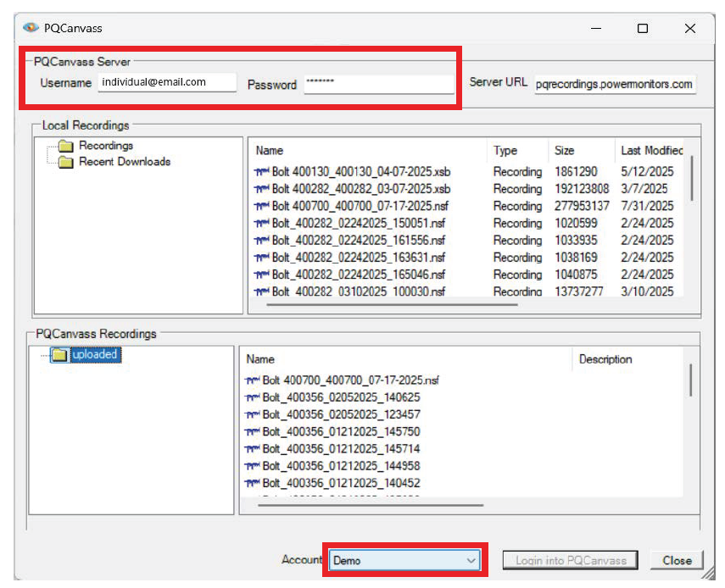725x588 pixels.
Task: Sort by Last Modified column header
Action: (x=650, y=151)
